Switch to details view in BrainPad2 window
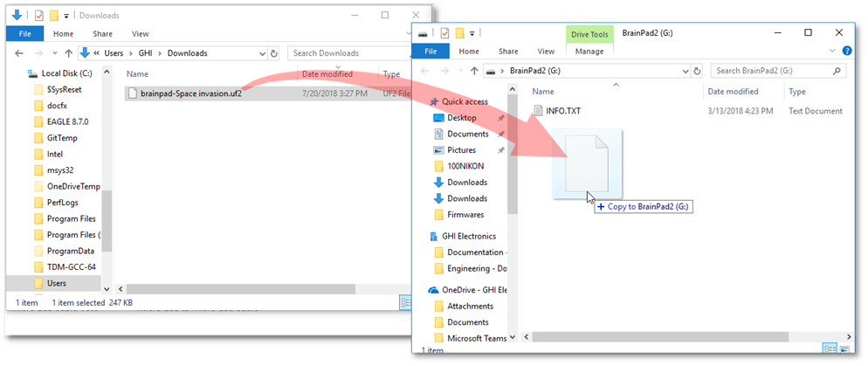This screenshot has height=366, width=868. coord(831,350)
